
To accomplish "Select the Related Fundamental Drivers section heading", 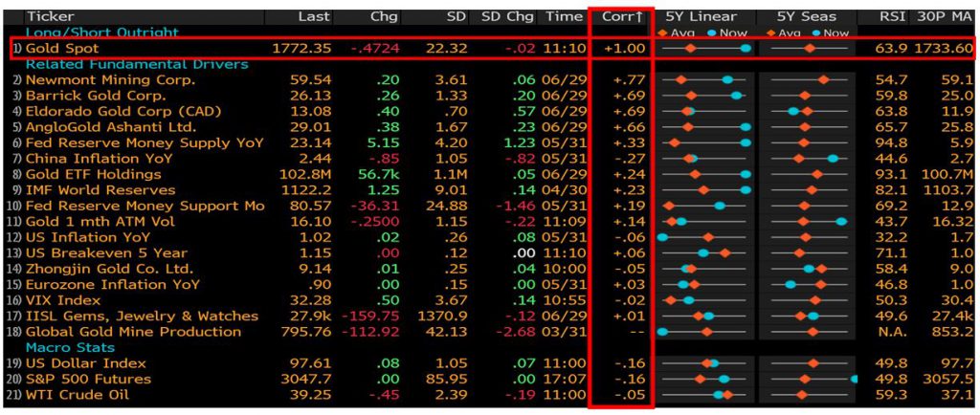I will coord(136,64).
